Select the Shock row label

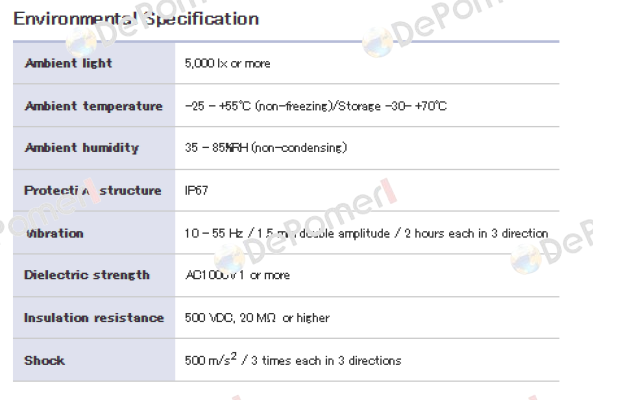coord(44,360)
